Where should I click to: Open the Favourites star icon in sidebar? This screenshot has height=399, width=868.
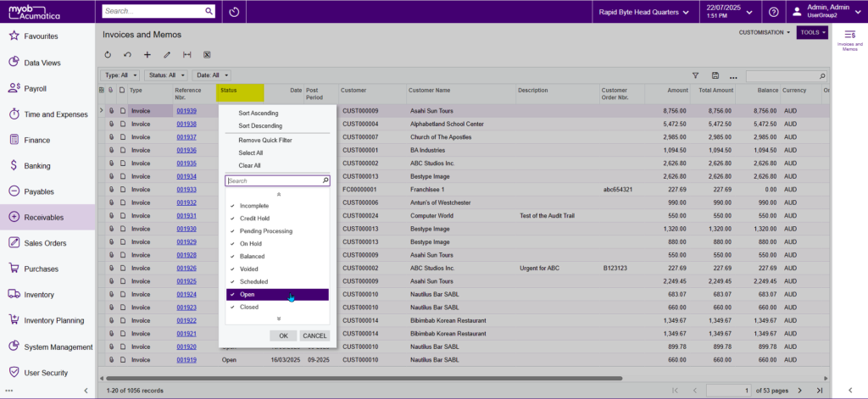click(14, 36)
